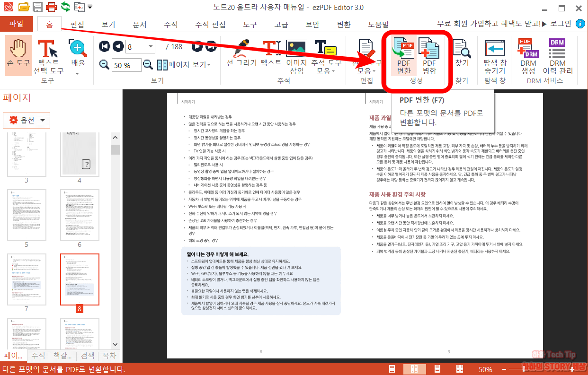
Task: Switch to the Edit (편집) ribbon tab
Action: [77, 24]
